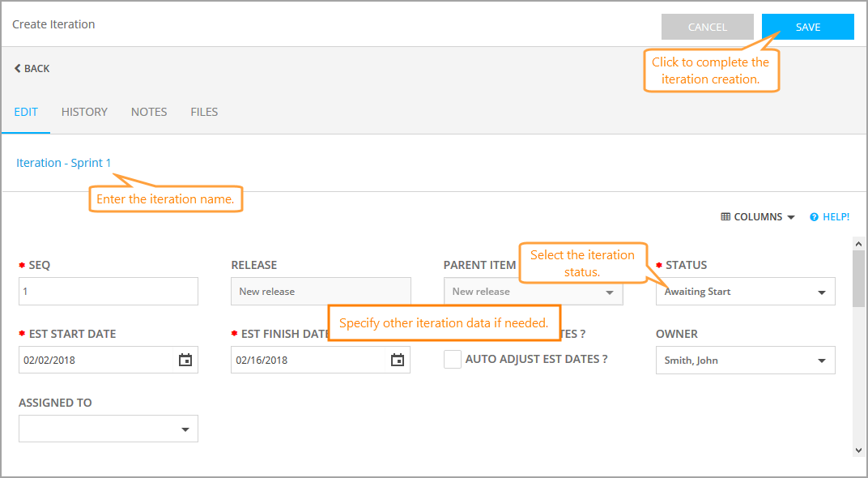
Task: Go to the Files tab
Action: point(204,112)
